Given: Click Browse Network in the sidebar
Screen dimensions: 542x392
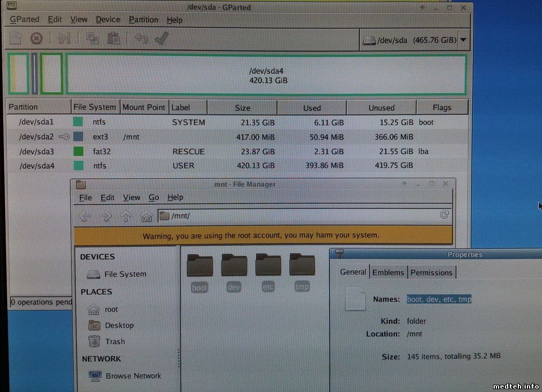Looking at the screenshot, I should pos(133,376).
